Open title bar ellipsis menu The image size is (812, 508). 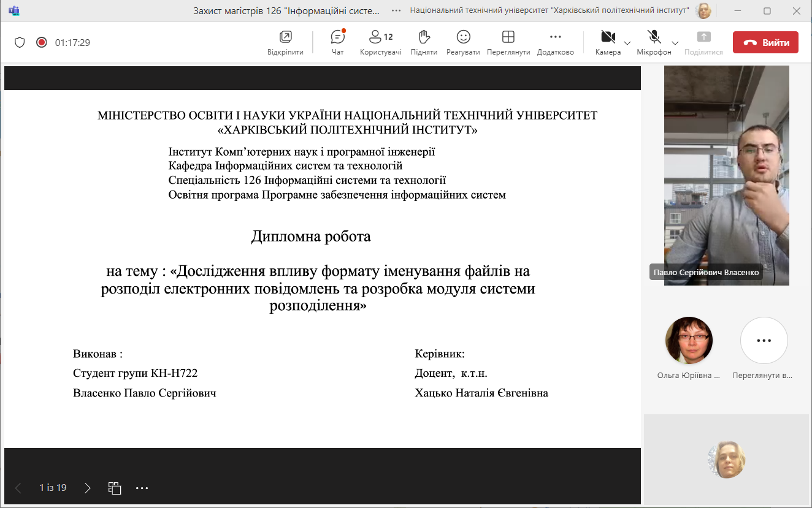[396, 10]
